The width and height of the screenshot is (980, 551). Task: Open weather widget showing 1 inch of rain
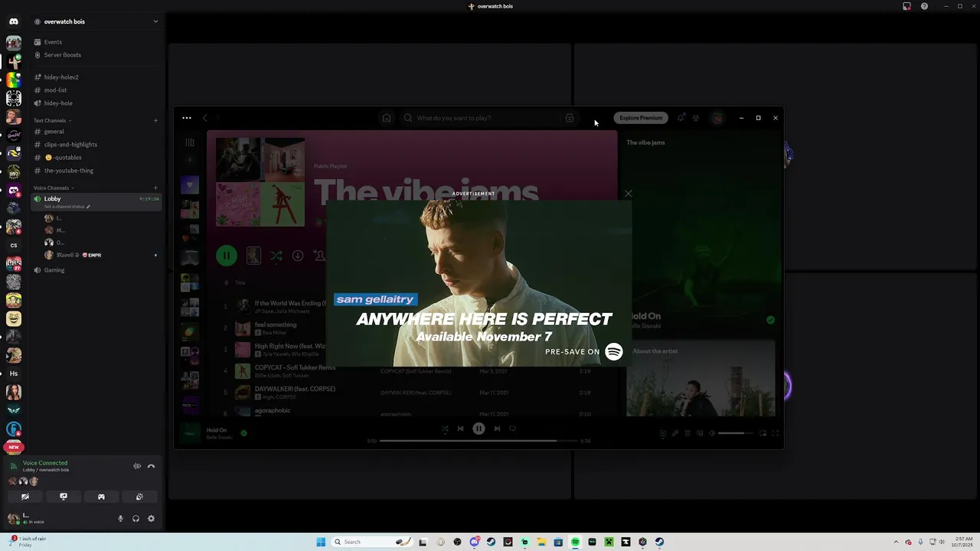(28, 541)
